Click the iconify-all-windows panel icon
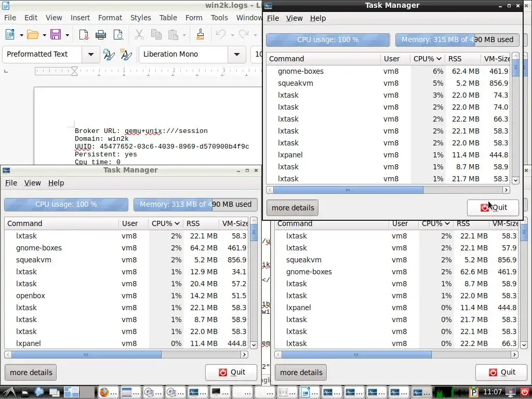This screenshot has height=399, width=532. point(54,392)
